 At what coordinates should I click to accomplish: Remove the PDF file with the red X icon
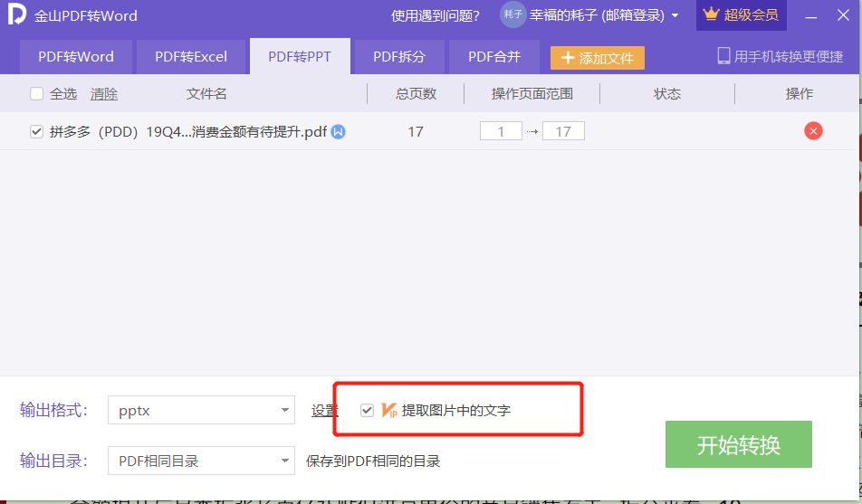tap(813, 131)
